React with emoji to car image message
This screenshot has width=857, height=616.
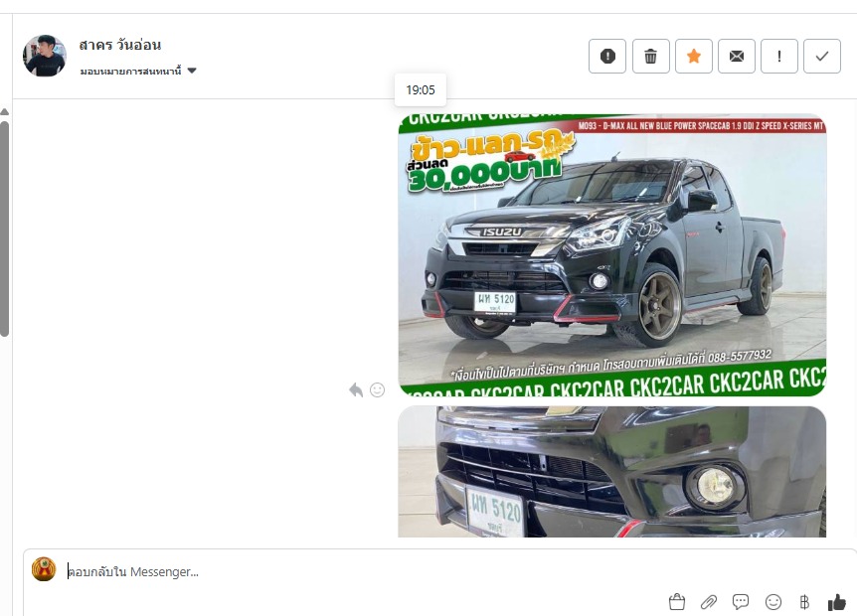377,389
